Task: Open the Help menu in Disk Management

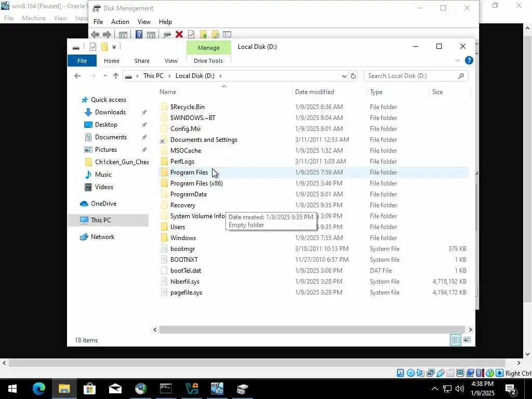Action: (x=165, y=22)
